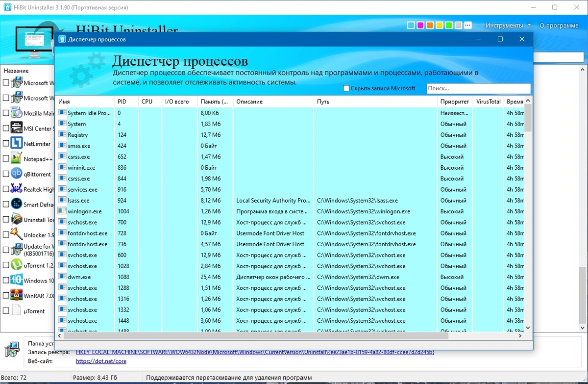
Task: Click the Update for Windows KB5001716 icon
Action: pos(17,250)
